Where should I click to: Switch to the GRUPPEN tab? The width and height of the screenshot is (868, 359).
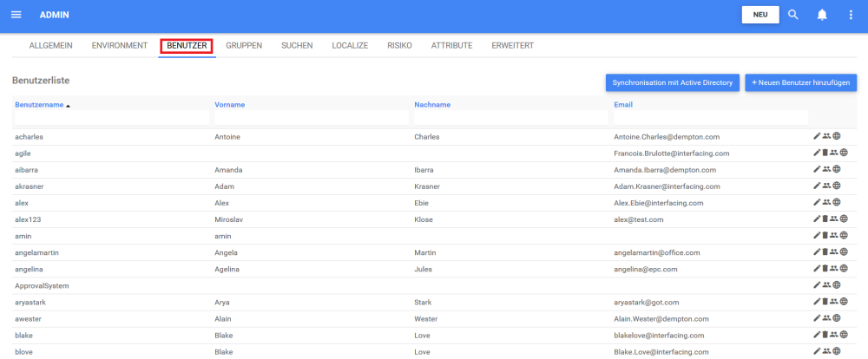[x=244, y=45]
